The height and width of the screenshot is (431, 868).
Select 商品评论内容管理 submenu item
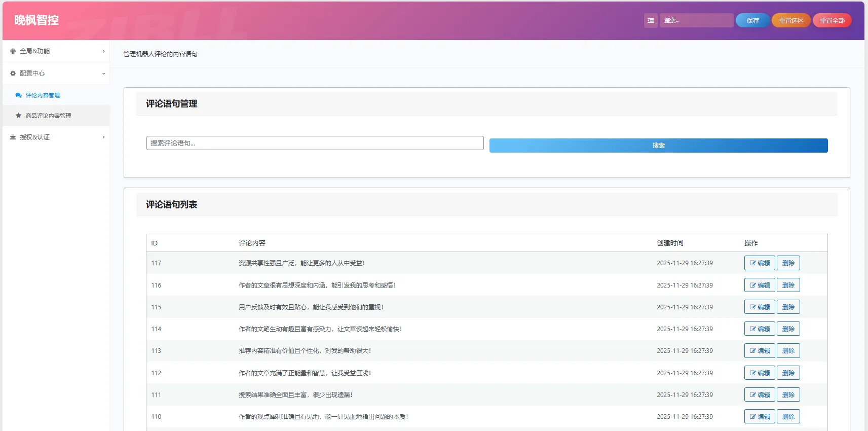(x=56, y=116)
